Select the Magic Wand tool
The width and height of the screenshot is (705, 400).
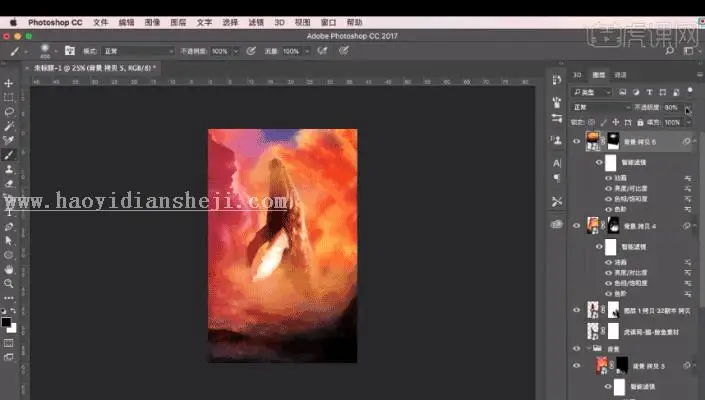pyautogui.click(x=9, y=126)
